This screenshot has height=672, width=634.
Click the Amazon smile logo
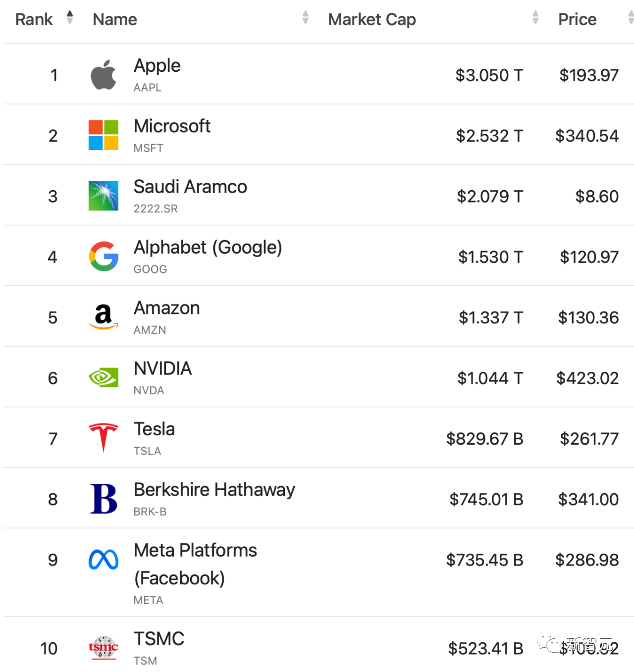(104, 317)
